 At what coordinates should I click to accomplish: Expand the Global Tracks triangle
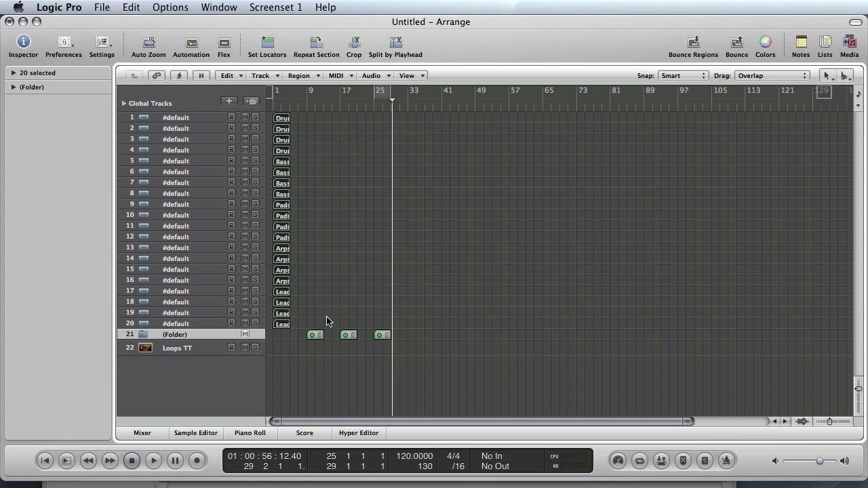click(124, 103)
